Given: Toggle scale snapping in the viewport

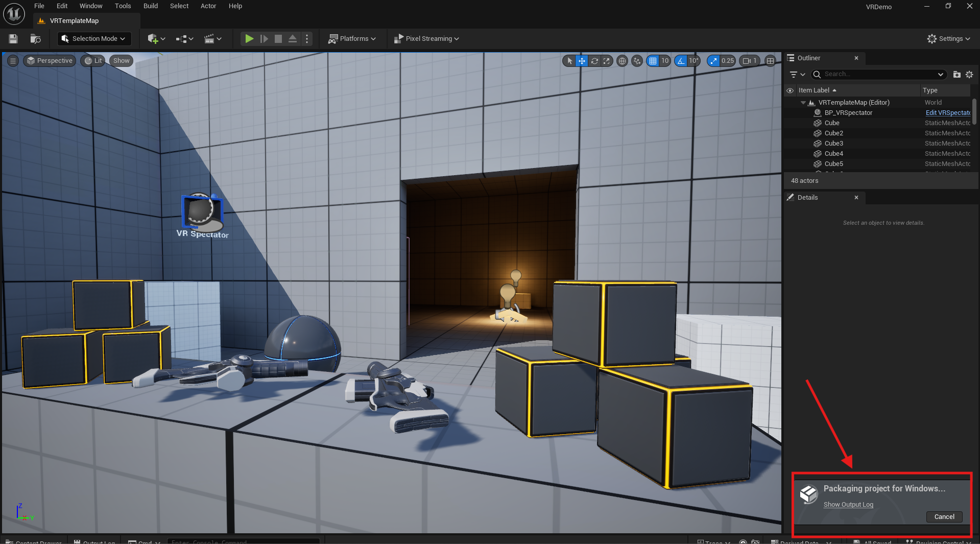Looking at the screenshot, I should (713, 61).
